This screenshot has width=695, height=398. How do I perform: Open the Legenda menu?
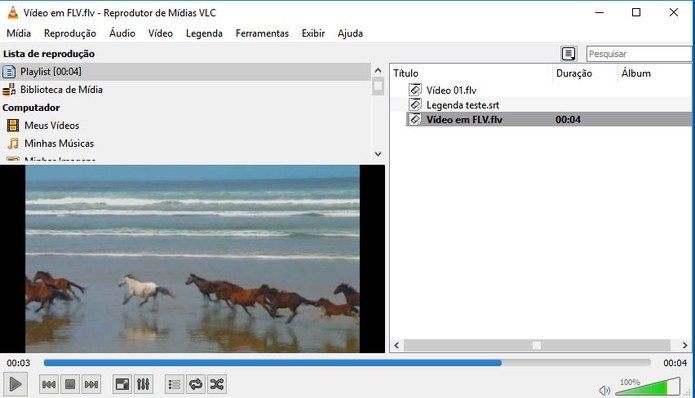tap(204, 33)
